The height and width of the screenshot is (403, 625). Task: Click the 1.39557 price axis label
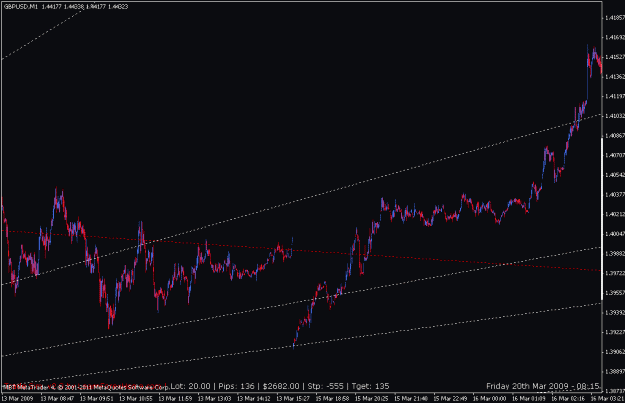[615, 293]
